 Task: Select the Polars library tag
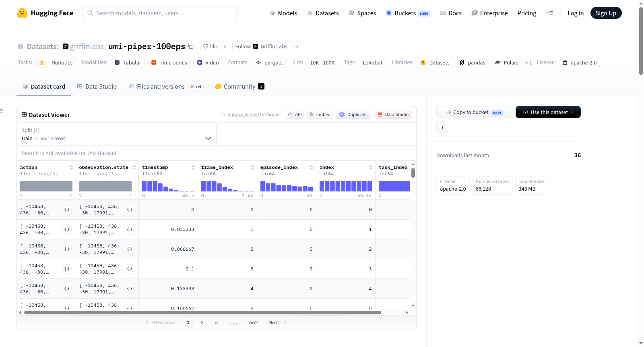507,62
